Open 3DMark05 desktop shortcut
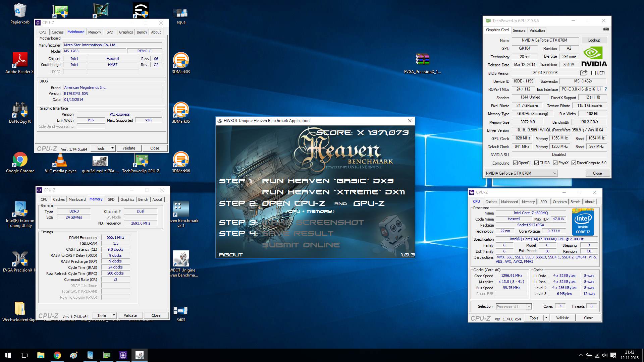Image resolution: width=644 pixels, height=362 pixels. tap(181, 113)
